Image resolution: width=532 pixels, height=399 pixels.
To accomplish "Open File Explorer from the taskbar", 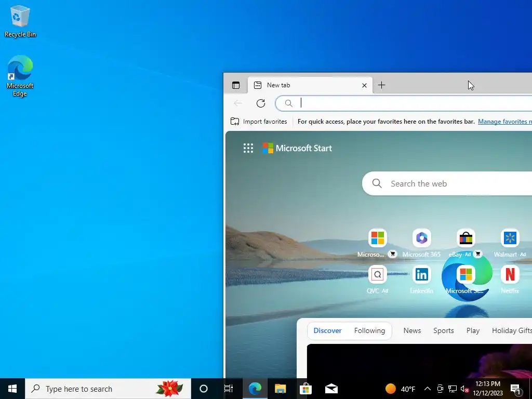I will 280,389.
